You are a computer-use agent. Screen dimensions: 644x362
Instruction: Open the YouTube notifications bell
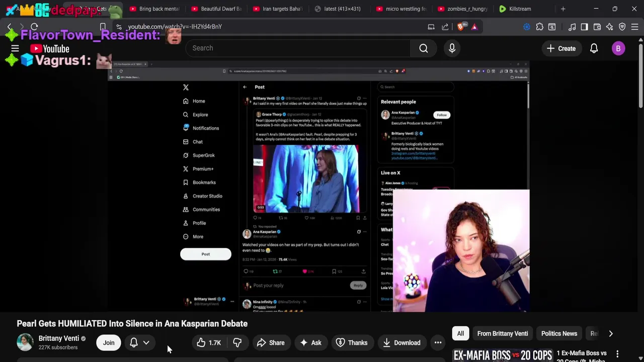594,49
